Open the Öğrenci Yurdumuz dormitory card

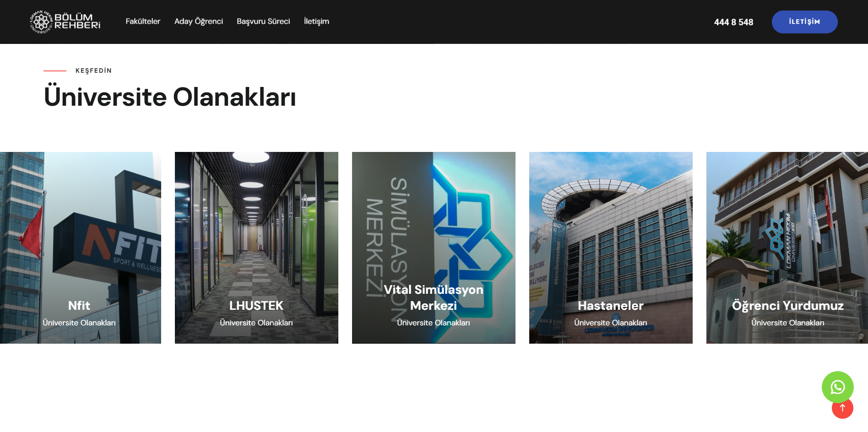click(787, 248)
